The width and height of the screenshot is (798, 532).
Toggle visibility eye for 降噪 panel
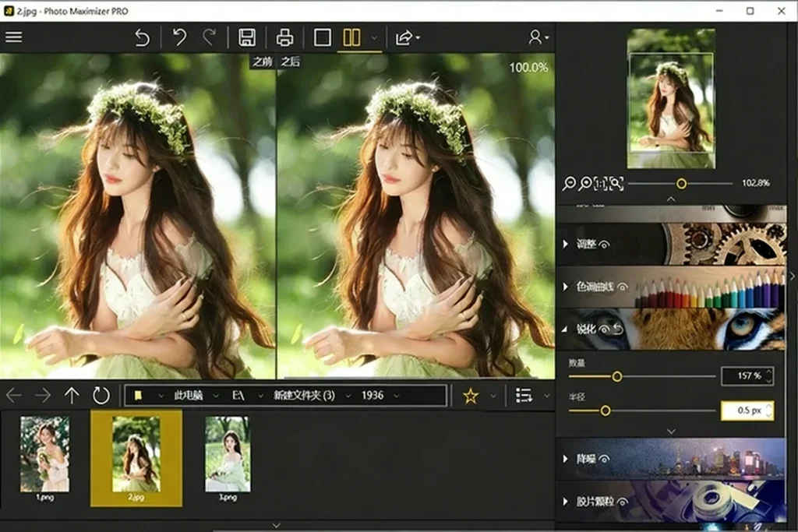point(604,460)
